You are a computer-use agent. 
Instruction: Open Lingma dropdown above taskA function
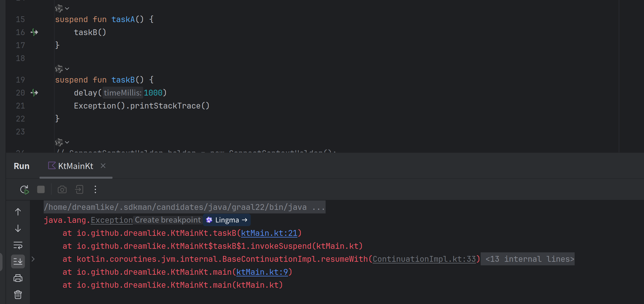click(x=62, y=9)
